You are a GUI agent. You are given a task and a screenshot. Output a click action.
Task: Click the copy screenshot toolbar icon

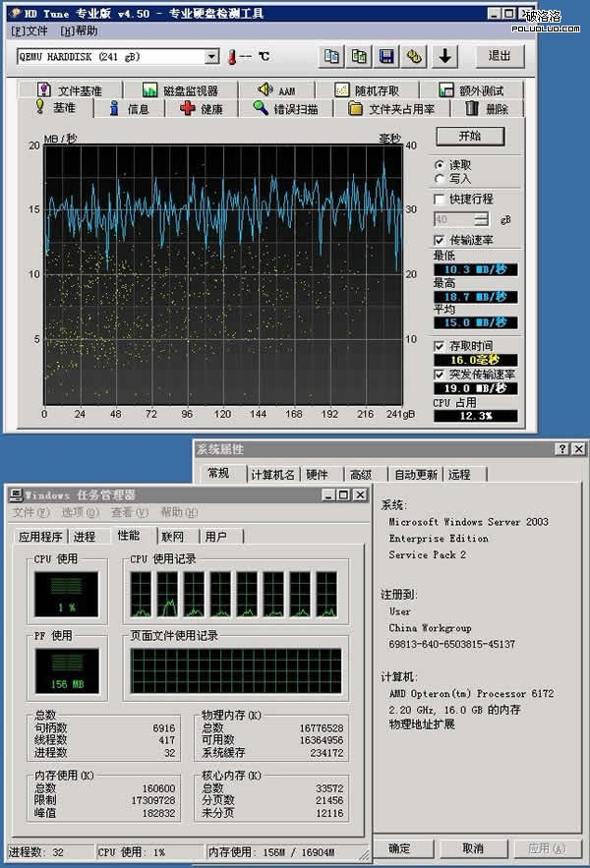coord(359,56)
